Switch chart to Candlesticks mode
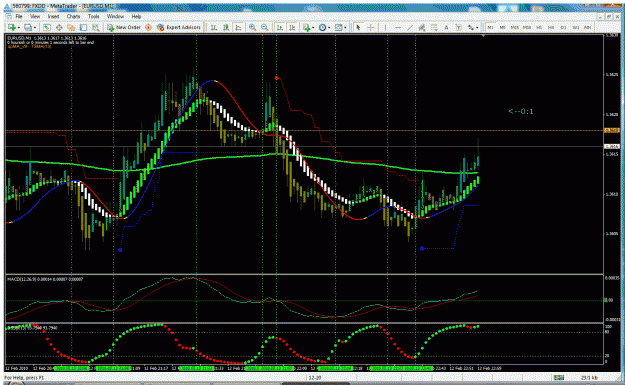625x385 pixels. [226, 28]
